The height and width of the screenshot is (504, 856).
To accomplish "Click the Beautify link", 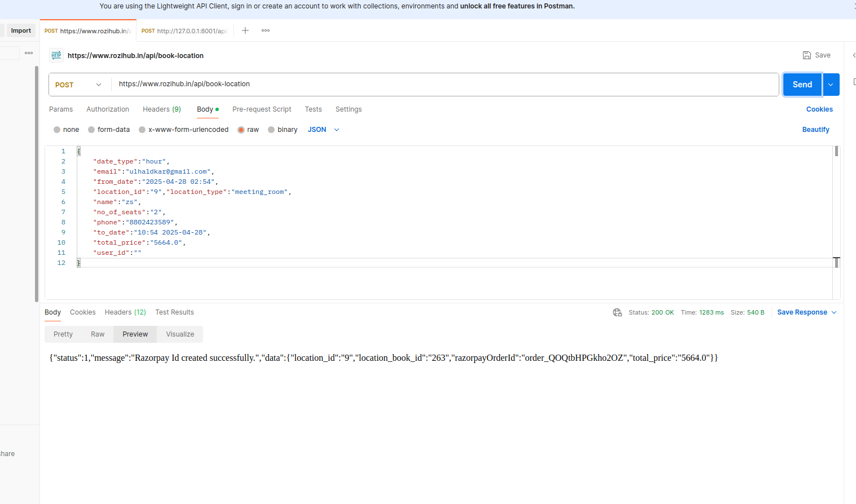I will [x=815, y=130].
